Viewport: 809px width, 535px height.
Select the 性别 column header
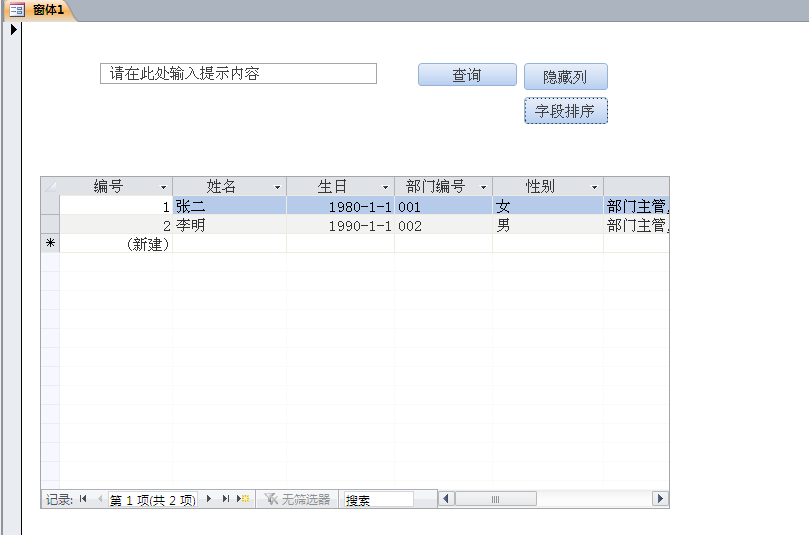pos(548,186)
